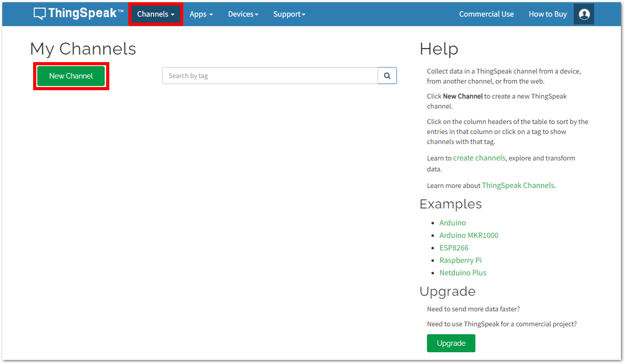625x364 pixels.
Task: Click the magnifier search button
Action: (x=387, y=76)
